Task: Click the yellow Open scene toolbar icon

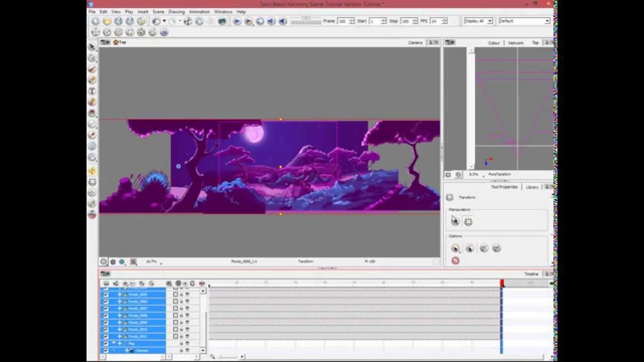Action: click(x=107, y=21)
